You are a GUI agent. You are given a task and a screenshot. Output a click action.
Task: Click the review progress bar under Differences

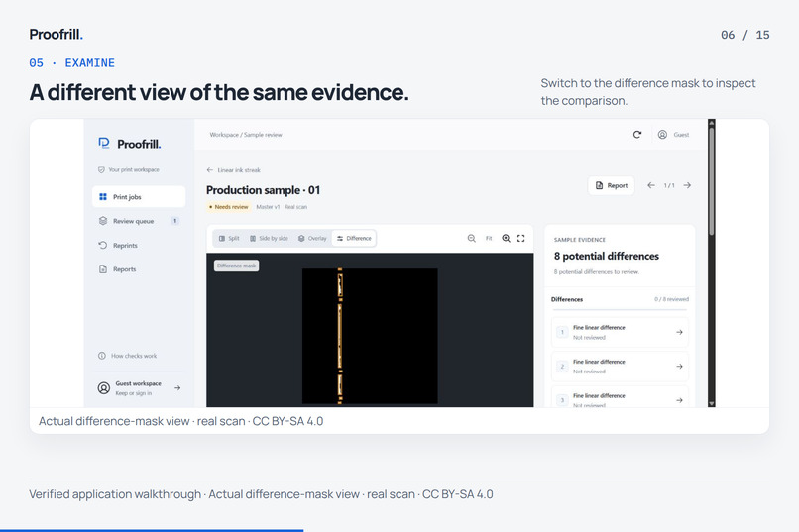click(x=620, y=309)
